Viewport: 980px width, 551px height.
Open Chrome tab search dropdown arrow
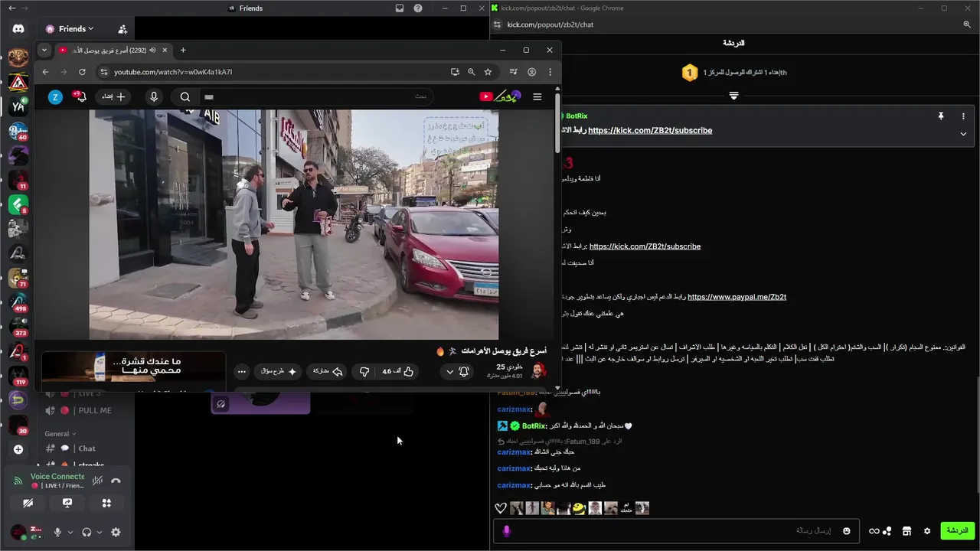click(x=44, y=50)
